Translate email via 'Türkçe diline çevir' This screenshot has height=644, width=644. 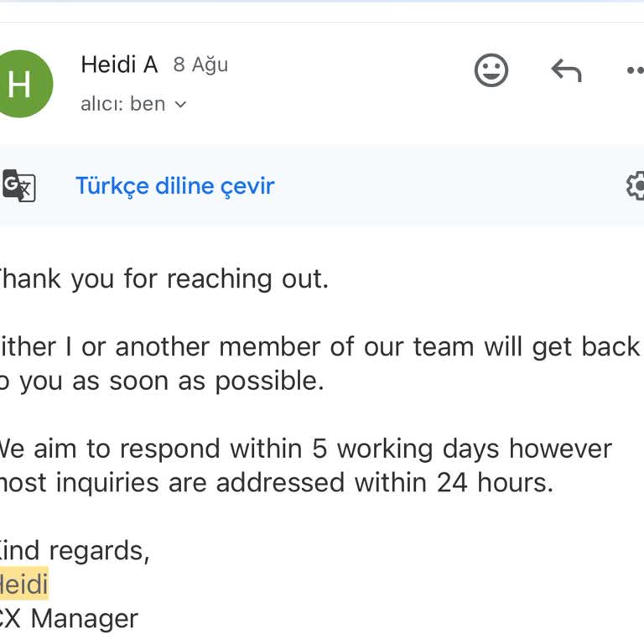coord(174,185)
